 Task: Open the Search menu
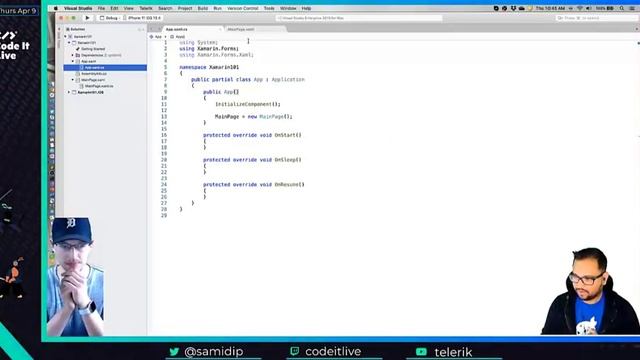165,8
